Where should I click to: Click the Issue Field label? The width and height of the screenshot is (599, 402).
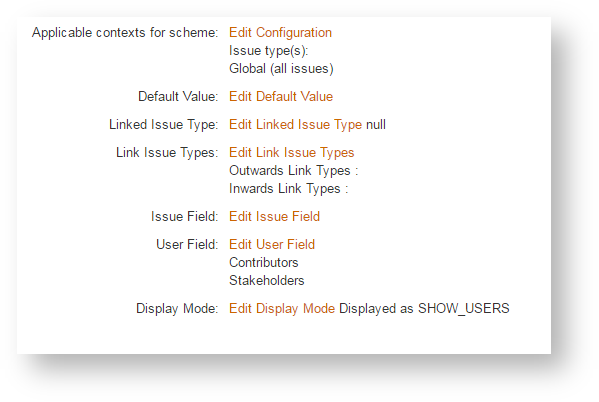(185, 217)
